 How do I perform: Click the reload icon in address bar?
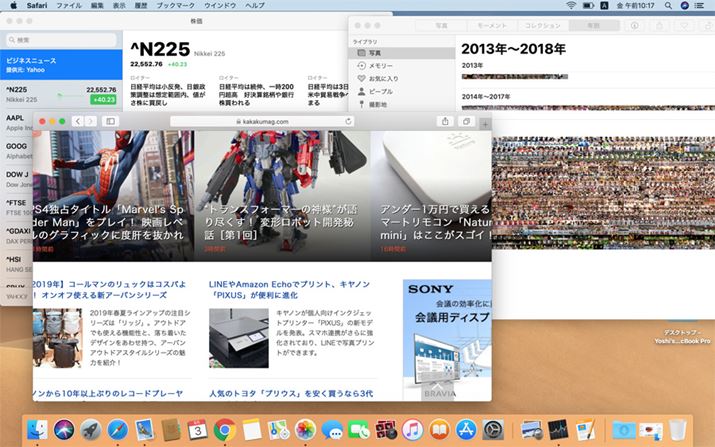coord(350,121)
